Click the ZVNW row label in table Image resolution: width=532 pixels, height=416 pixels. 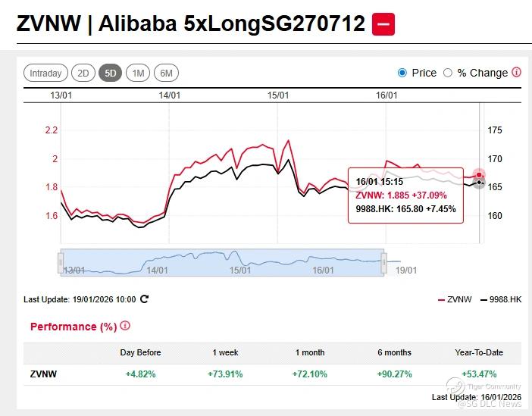click(43, 374)
